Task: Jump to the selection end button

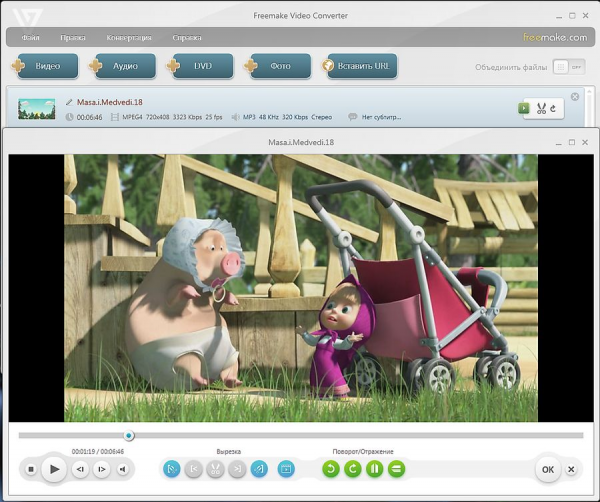Action: 237,469
